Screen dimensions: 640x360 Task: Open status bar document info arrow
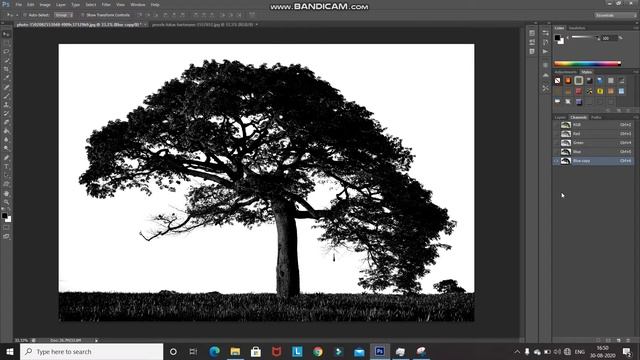point(97,340)
